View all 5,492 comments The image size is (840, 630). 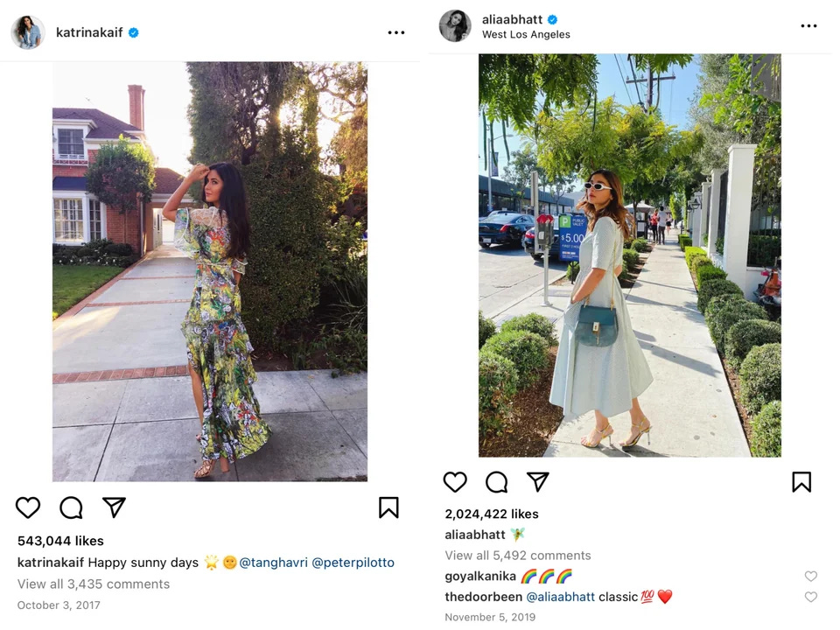[518, 555]
